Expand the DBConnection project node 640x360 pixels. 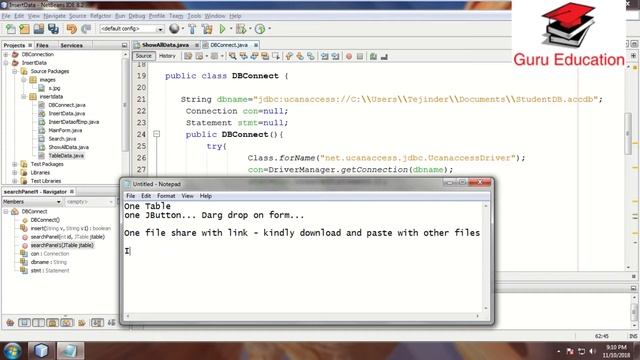[6, 54]
